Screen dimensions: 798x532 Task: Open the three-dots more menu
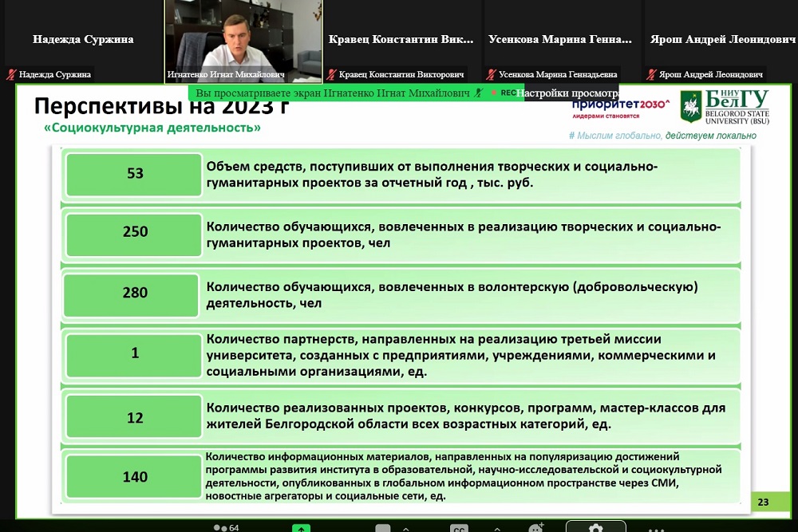pos(656,529)
